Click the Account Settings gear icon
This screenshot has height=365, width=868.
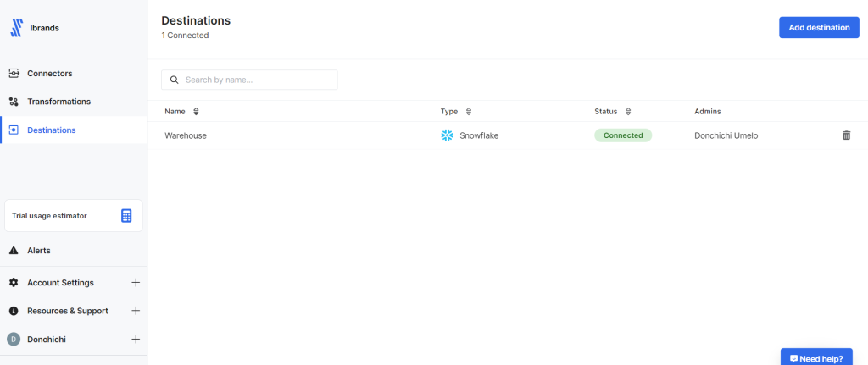tap(14, 283)
